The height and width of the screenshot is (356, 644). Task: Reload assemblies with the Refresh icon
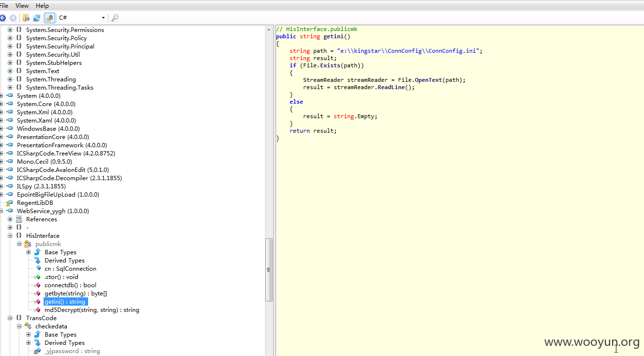coord(36,18)
